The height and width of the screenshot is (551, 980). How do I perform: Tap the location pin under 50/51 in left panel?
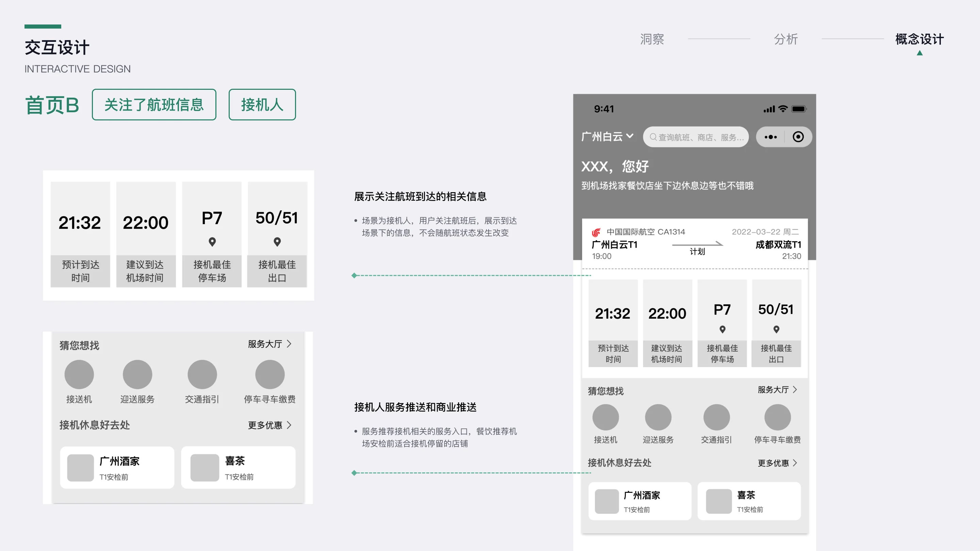[277, 242]
